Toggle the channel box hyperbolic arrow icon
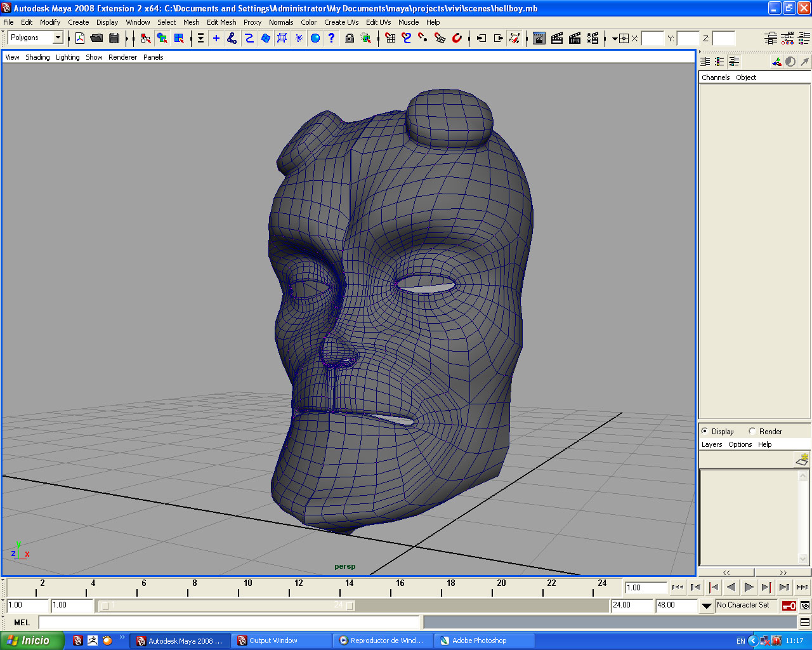Image resolution: width=812 pixels, height=650 pixels. point(804,62)
